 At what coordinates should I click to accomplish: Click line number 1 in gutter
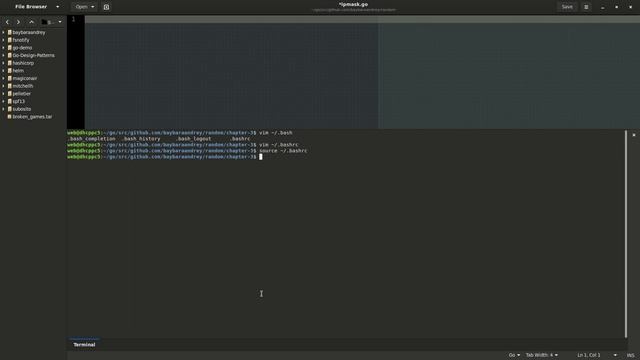[73, 19]
